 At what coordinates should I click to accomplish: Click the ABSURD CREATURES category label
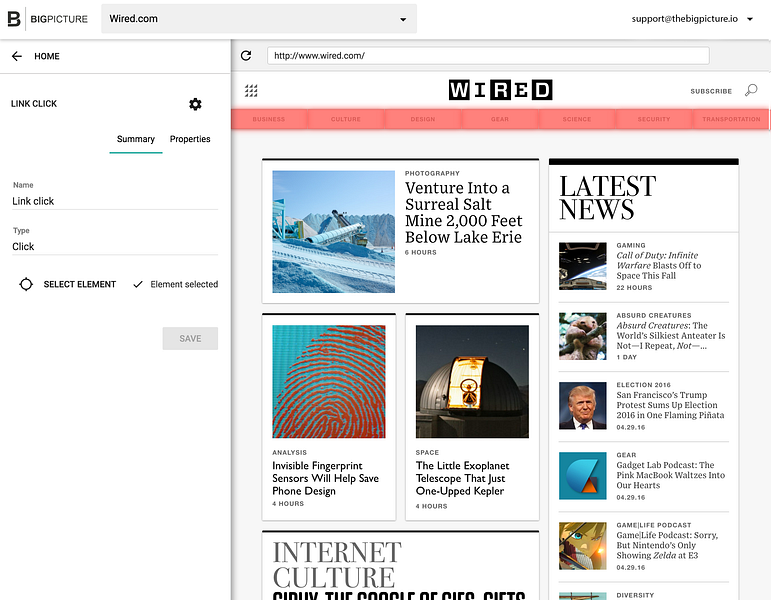(654, 315)
